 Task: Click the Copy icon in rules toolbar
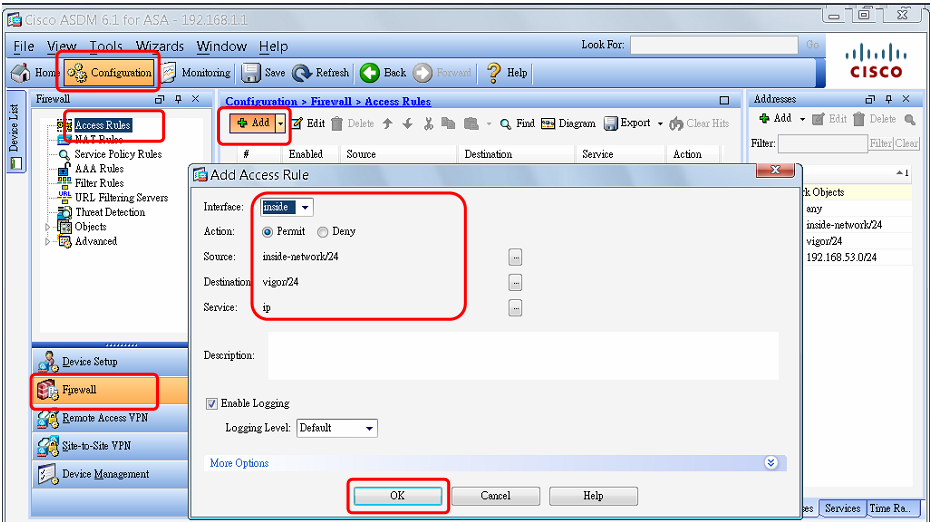tap(448, 124)
